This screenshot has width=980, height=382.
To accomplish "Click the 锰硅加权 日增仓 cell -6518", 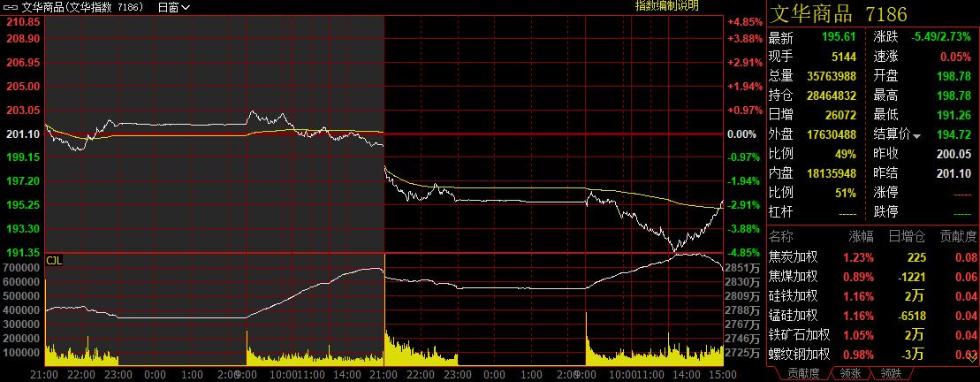I will click(x=913, y=316).
